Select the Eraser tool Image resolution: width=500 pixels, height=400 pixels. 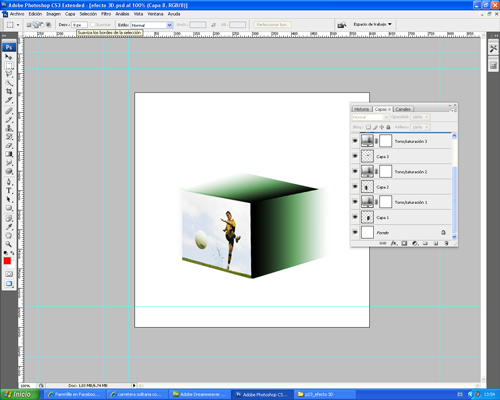coord(9,146)
